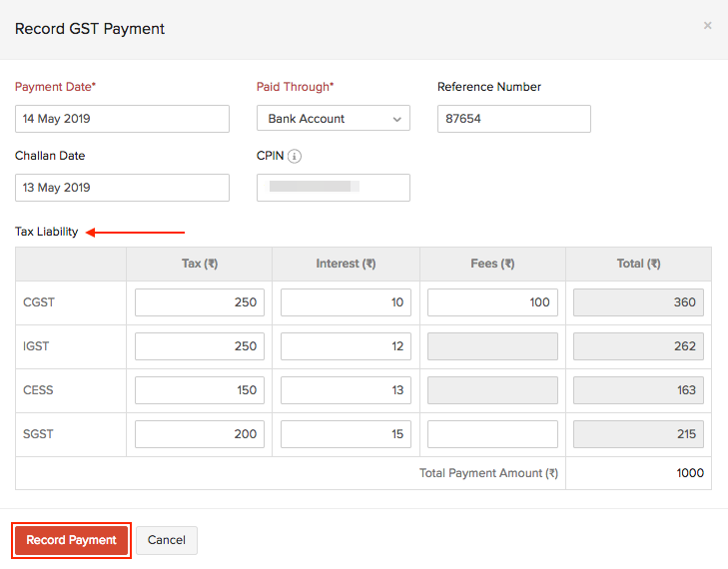Click the empty SGST Fees field
This screenshot has width=728, height=569.
click(x=492, y=434)
